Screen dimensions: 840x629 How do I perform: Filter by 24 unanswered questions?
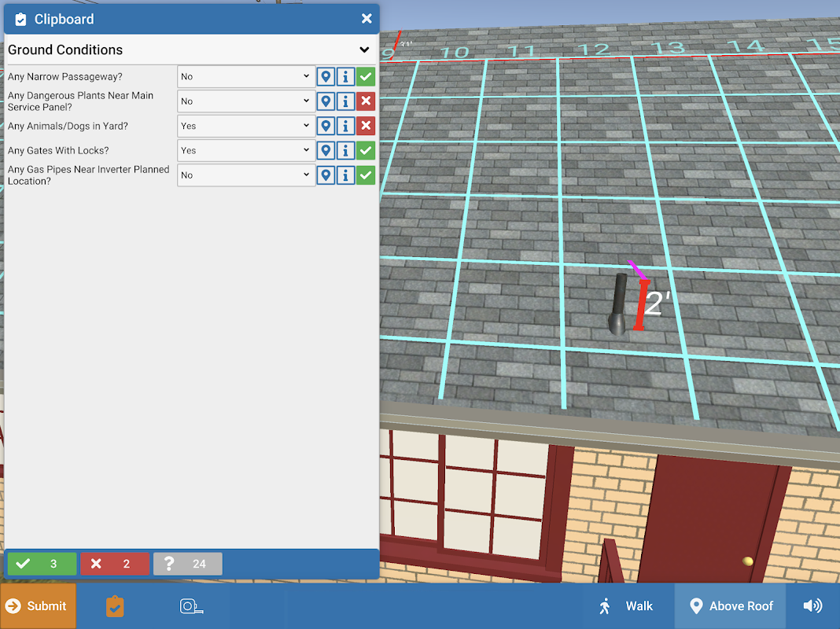(188, 564)
